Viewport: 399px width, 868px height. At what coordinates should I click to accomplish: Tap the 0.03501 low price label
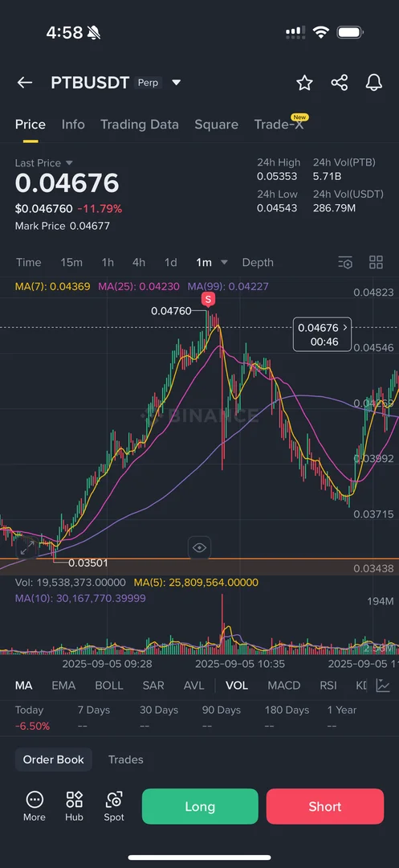pyautogui.click(x=88, y=563)
